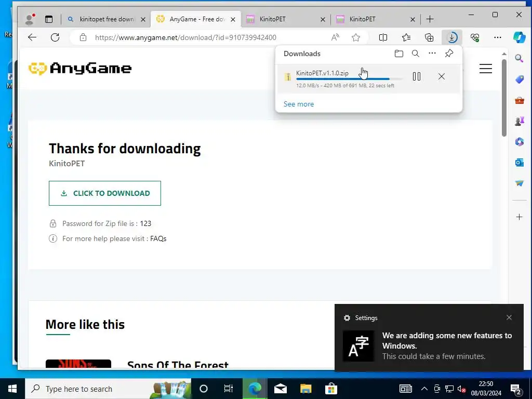Open Favorites list icon
This screenshot has width=532, height=399.
(x=406, y=37)
